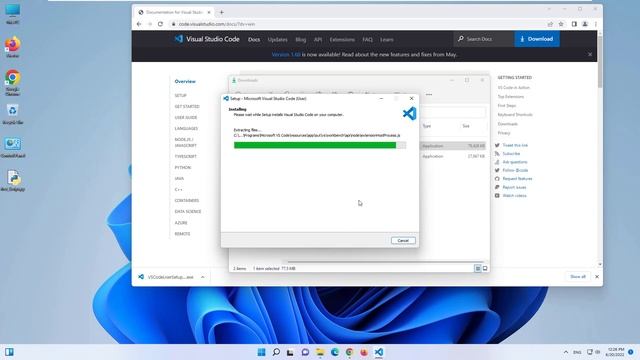Dismiss the version announcement banner
This screenshot has height=360, width=640.
590,54
